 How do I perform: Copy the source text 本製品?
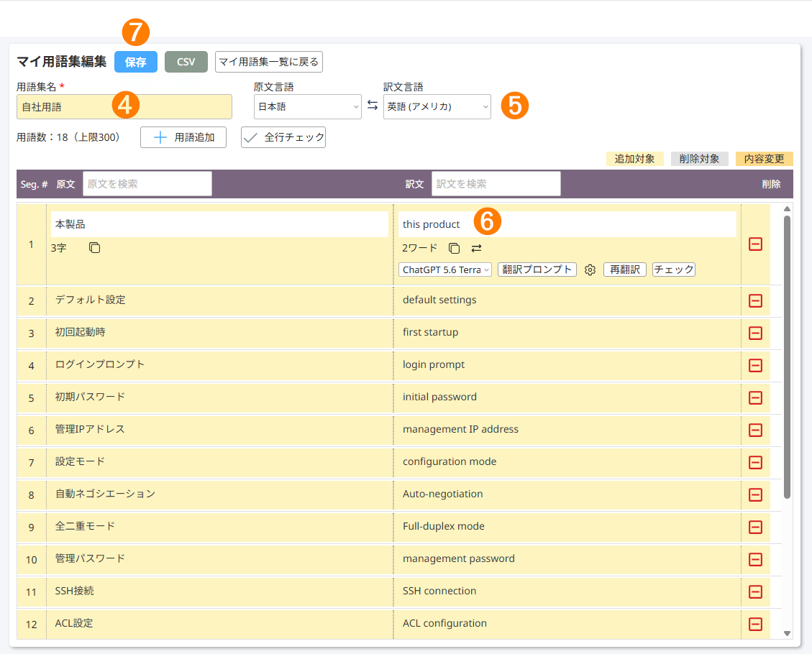coord(94,248)
